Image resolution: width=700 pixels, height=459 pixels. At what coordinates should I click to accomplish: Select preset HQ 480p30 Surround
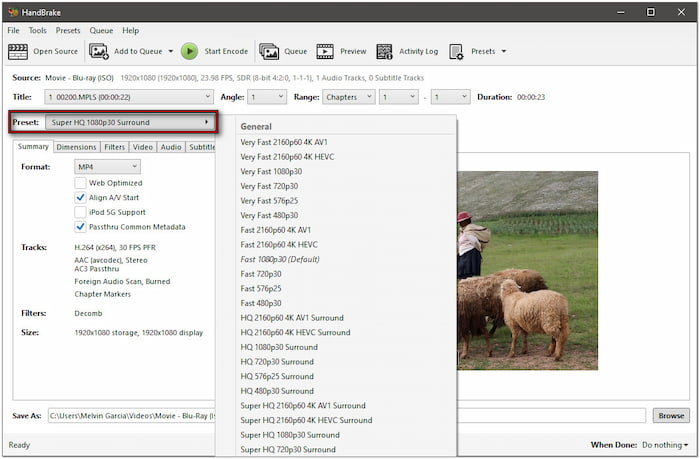point(277,391)
